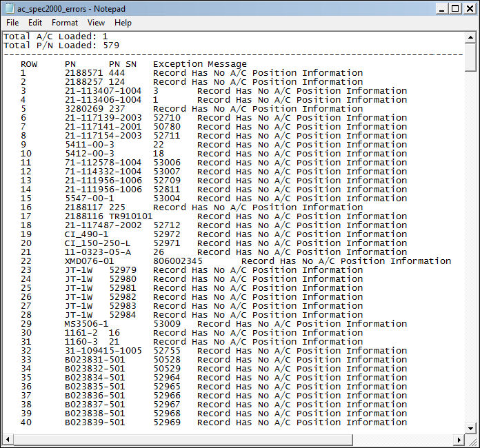480x448 pixels.
Task: Click part number 5547-00-1
Action: (x=90, y=198)
